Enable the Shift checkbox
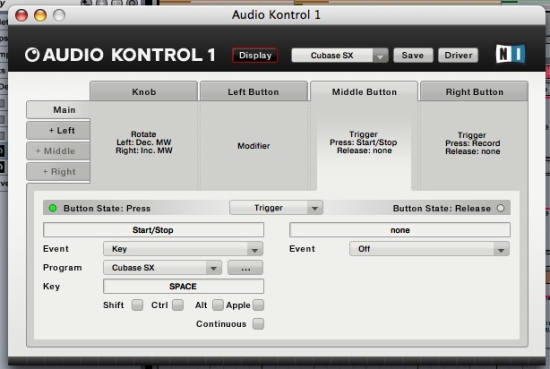550x369 pixels. (138, 305)
